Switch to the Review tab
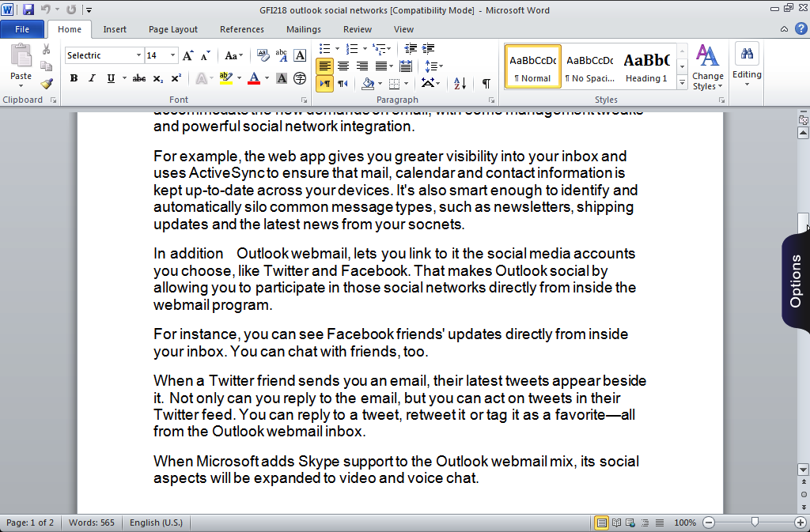The width and height of the screenshot is (810, 532). 358,29
